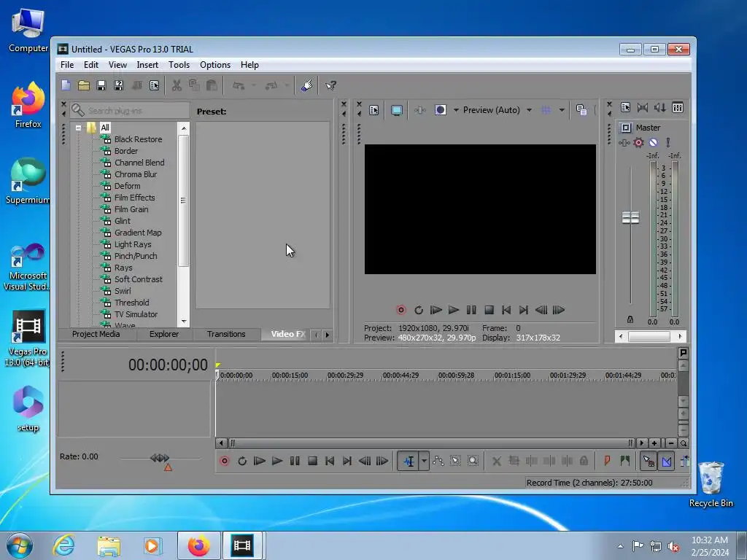Click the tab strip scroll-right arrow

(328, 335)
